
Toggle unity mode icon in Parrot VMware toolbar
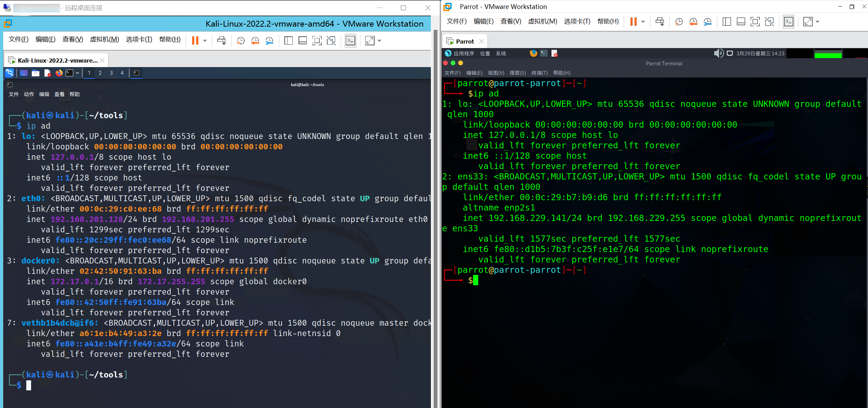(769, 22)
